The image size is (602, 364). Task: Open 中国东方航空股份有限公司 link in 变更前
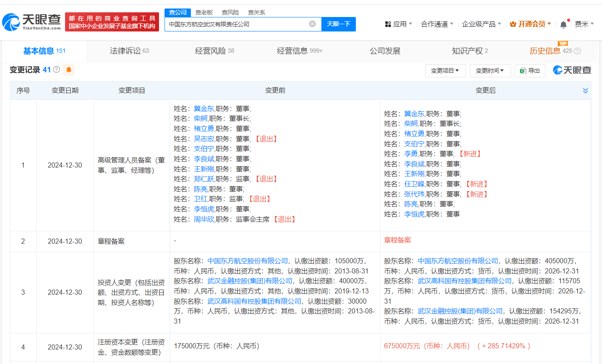248,261
